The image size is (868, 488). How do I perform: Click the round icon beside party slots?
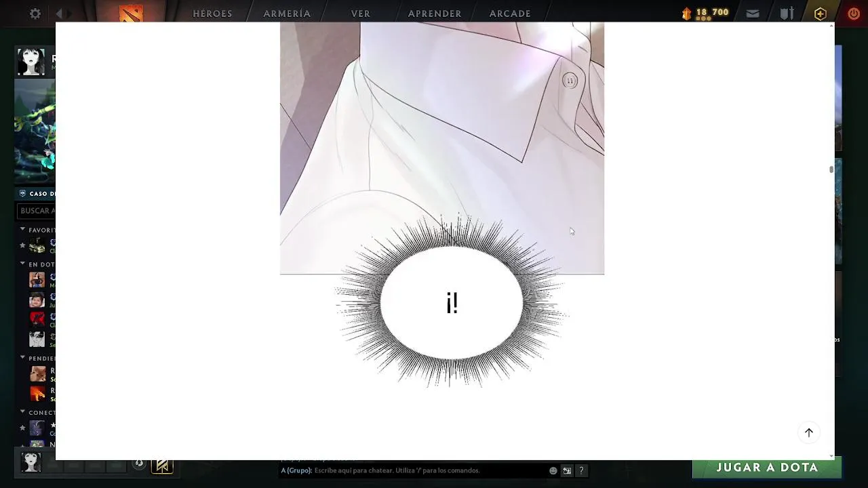139,464
